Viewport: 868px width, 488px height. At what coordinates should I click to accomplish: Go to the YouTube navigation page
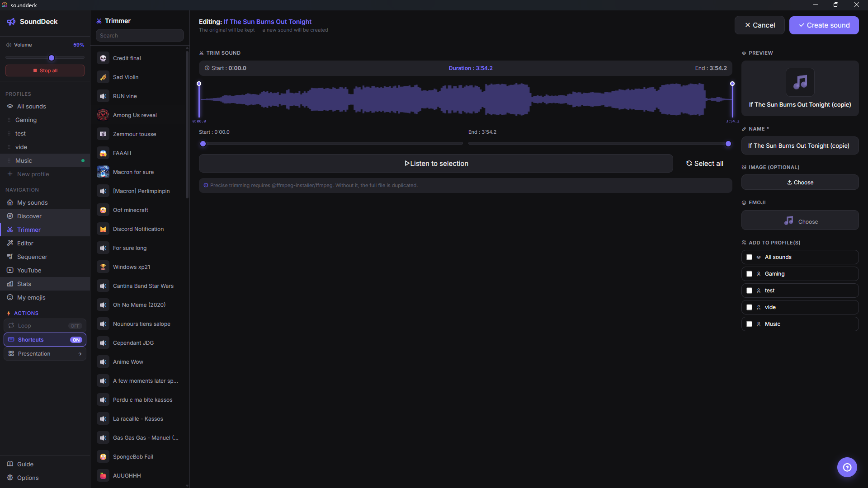tap(45, 270)
